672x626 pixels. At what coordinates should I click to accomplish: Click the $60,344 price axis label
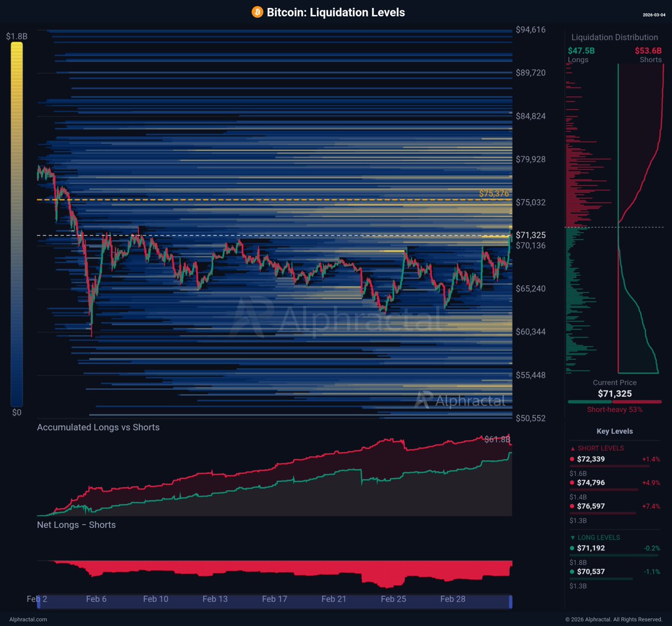tap(530, 332)
